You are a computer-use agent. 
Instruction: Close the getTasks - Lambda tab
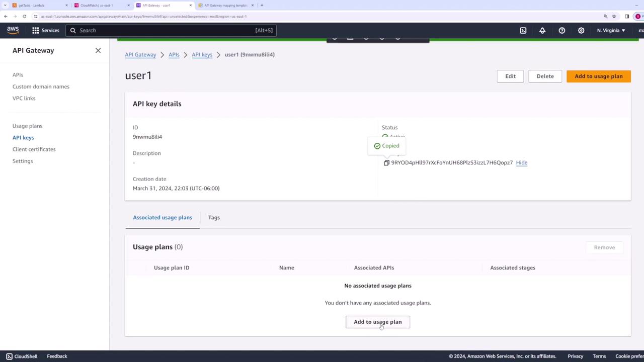point(66,5)
